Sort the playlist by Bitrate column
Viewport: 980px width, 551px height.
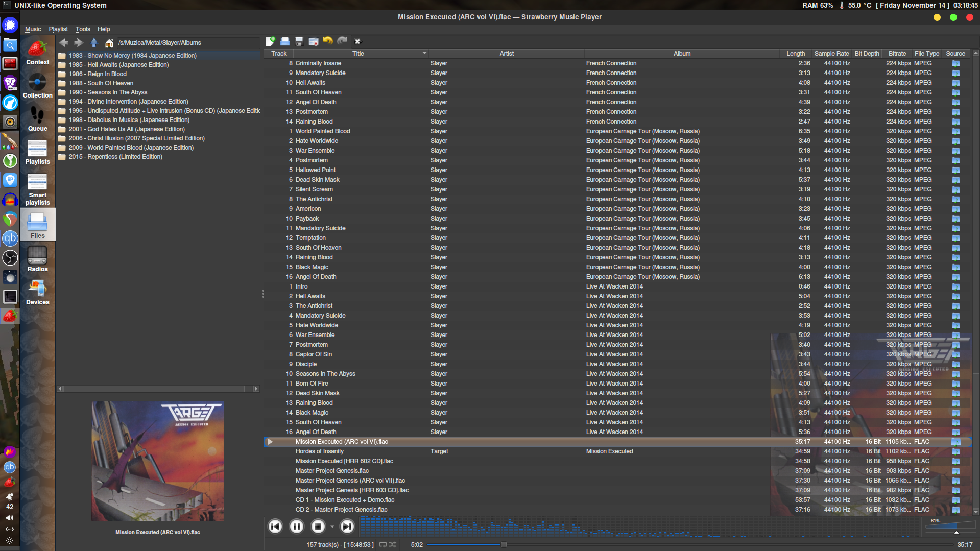897,54
